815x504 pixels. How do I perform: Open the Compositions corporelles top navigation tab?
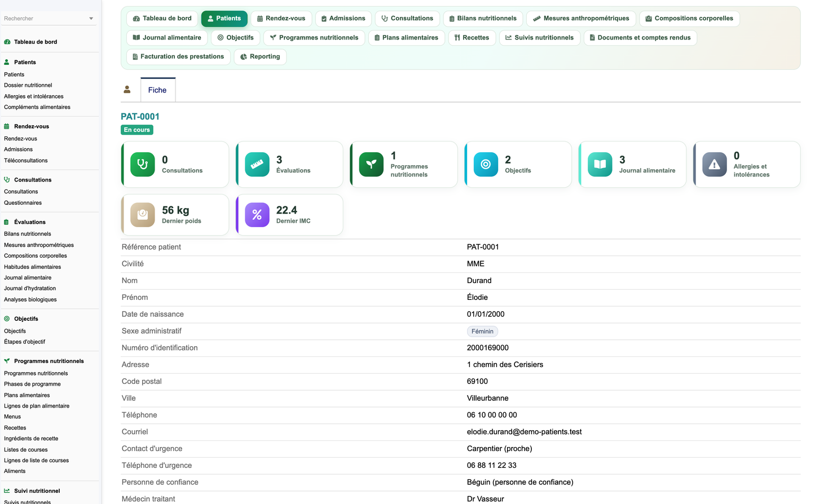click(x=689, y=19)
